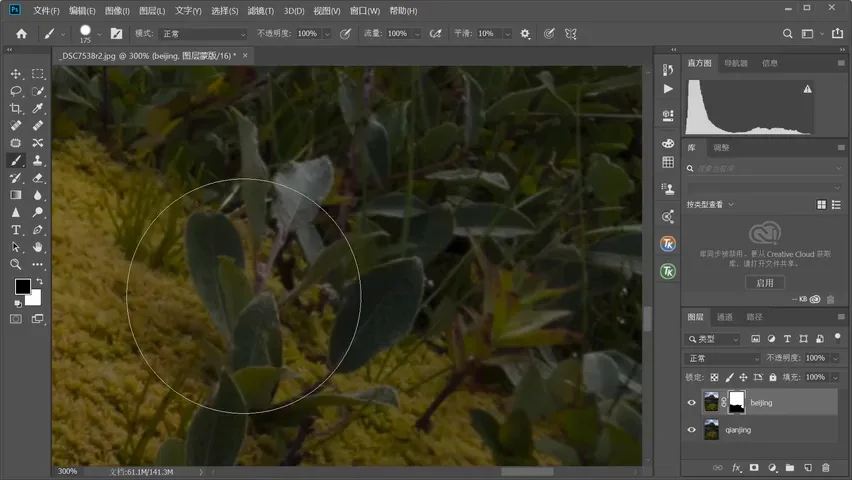852x480 pixels.
Task: Click the background white color swatch
Action: point(34,297)
